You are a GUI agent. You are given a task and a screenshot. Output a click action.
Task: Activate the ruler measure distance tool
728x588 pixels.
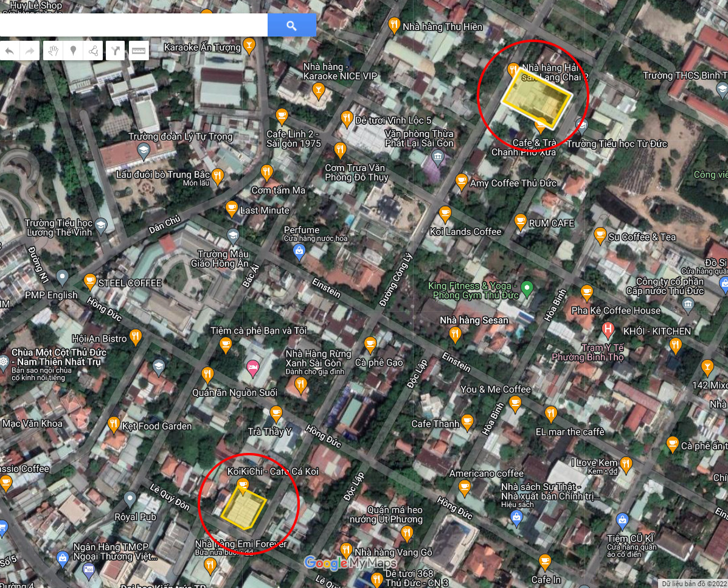tap(139, 51)
